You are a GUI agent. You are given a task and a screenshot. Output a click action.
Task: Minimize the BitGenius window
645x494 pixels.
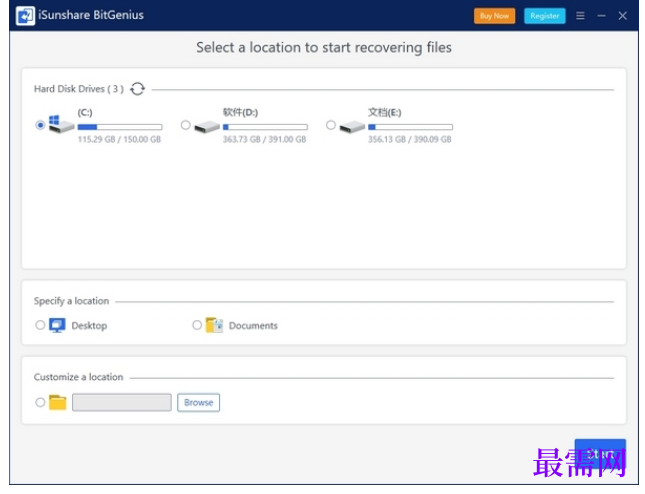click(601, 16)
